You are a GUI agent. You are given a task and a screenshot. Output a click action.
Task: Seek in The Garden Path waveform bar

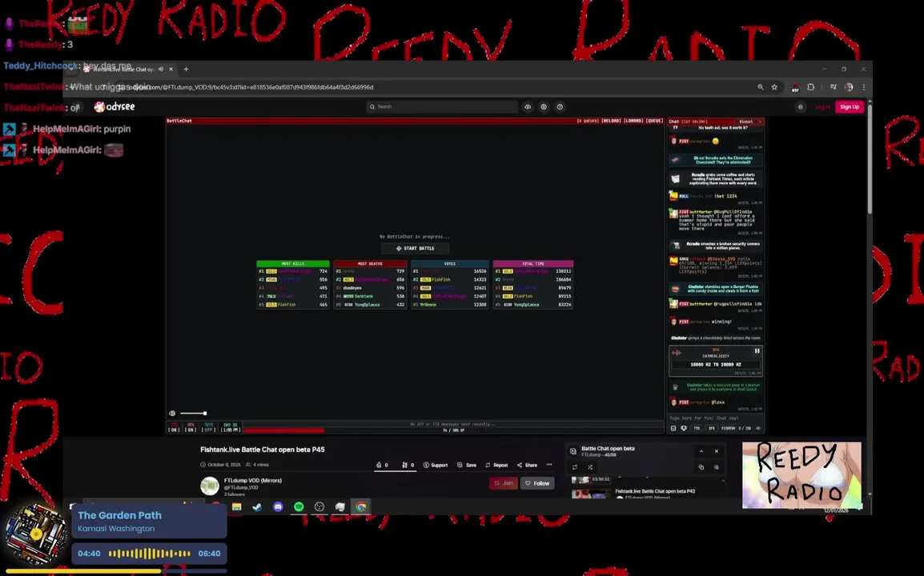[x=149, y=554]
